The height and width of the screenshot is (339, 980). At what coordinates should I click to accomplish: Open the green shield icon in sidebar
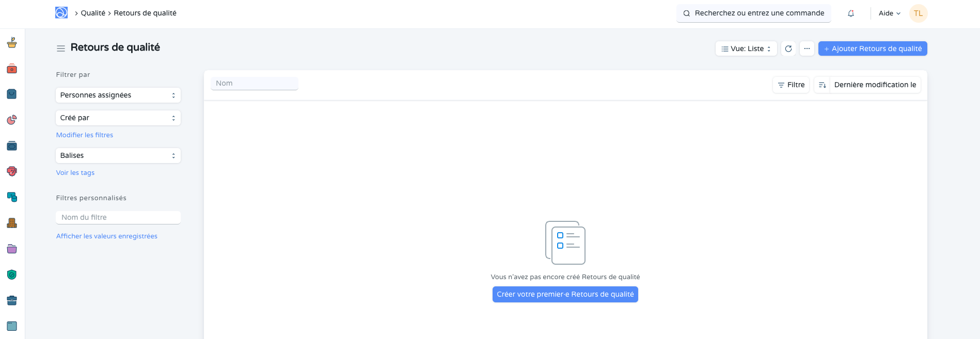click(12, 275)
